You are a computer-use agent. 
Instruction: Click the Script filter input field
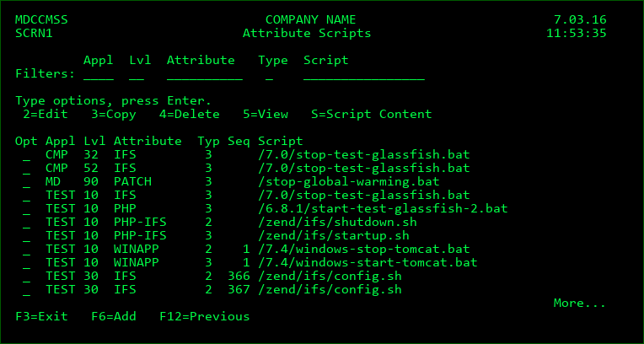pyautogui.click(x=364, y=74)
